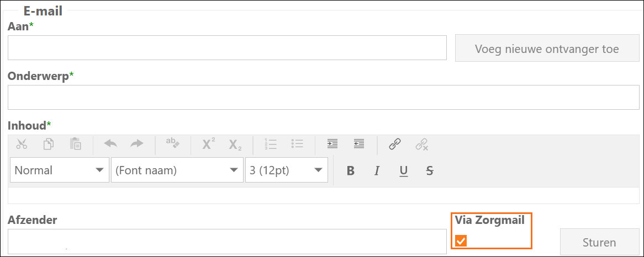Click the Copy icon in toolbar
This screenshot has height=257, width=644.
point(49,144)
